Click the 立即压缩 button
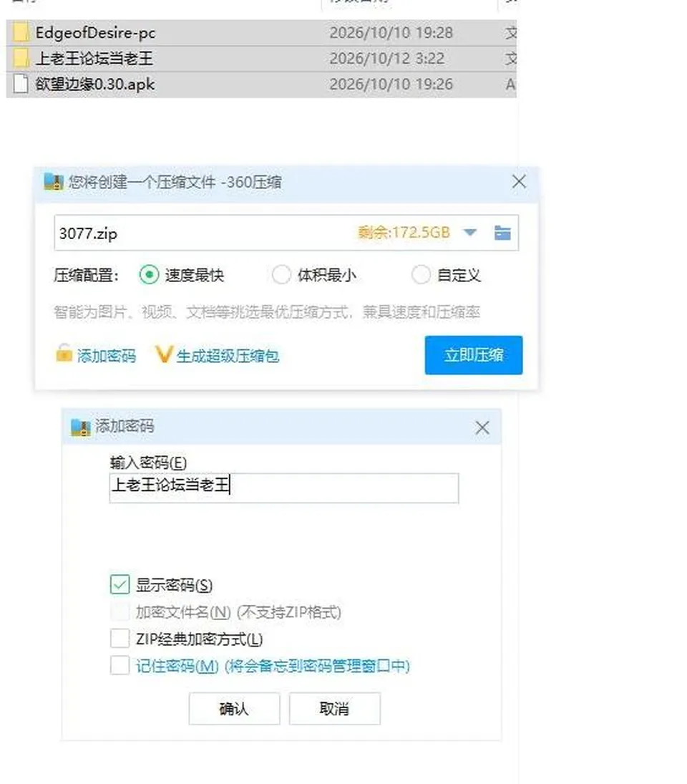The width and height of the screenshot is (687, 784). click(x=474, y=355)
